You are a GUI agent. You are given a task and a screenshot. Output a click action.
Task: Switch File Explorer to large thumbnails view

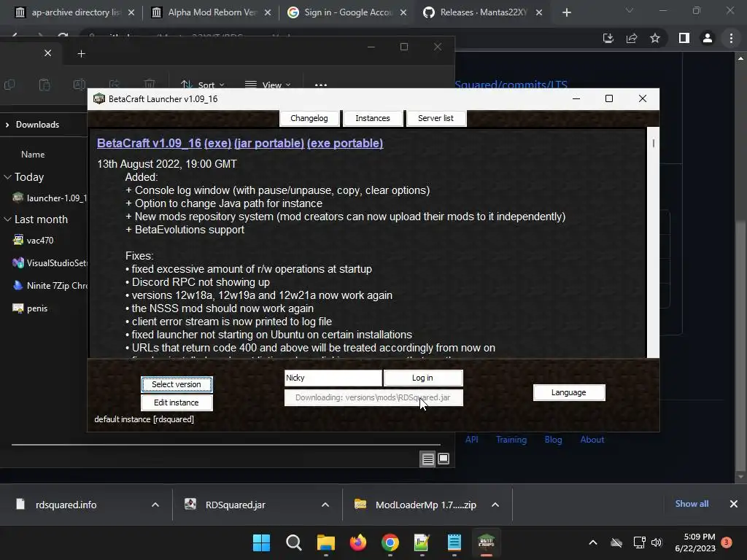(444, 459)
